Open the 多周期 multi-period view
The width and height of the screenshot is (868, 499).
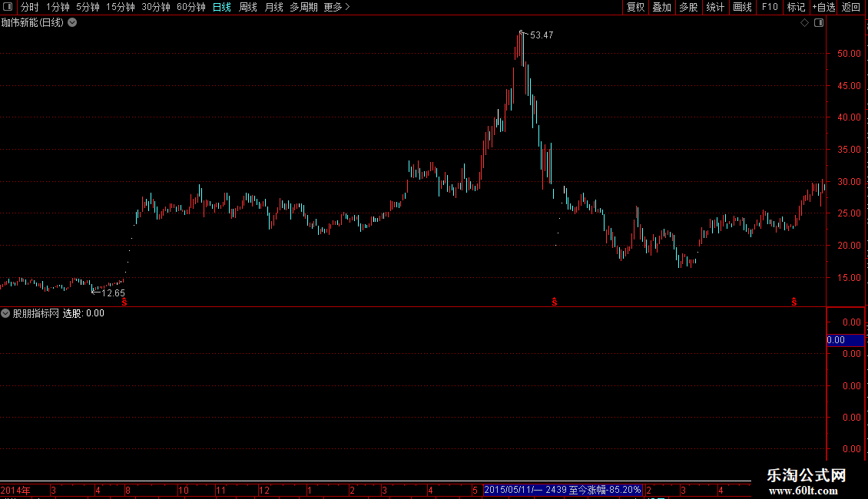click(303, 7)
